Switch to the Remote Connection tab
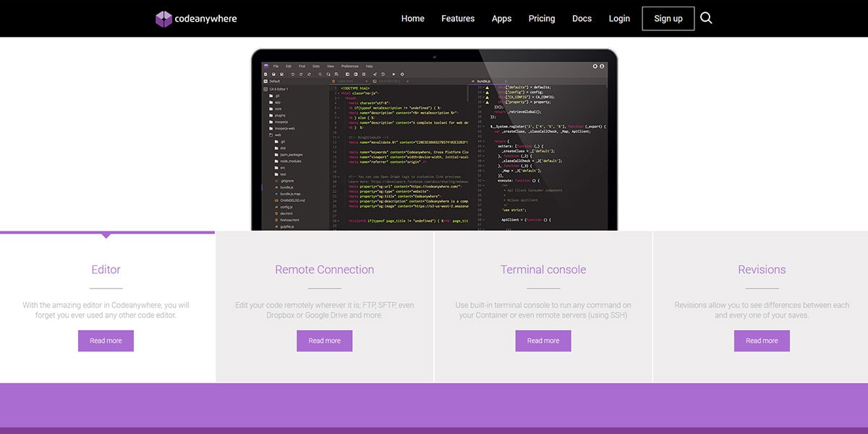Screen dimensions: 868x434 coord(324,270)
